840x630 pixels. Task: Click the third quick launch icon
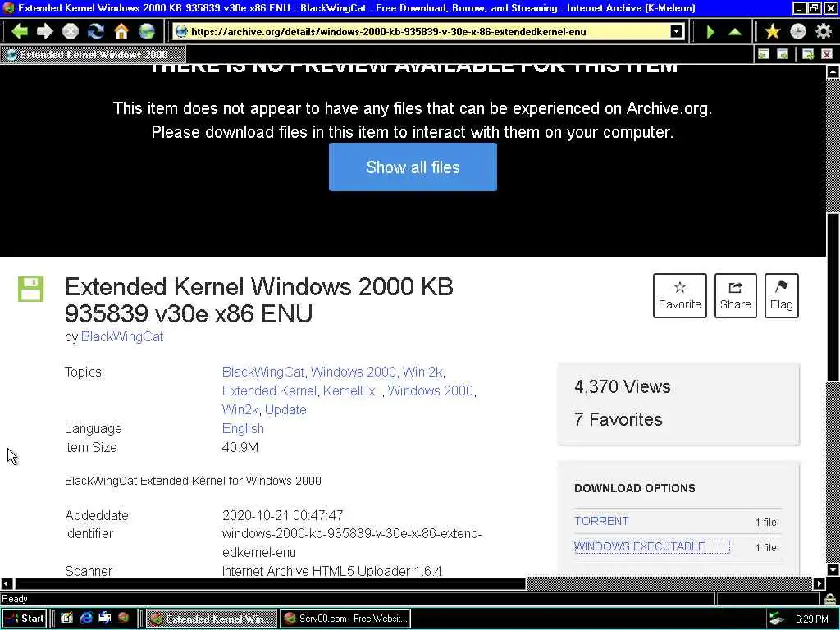pos(105,619)
